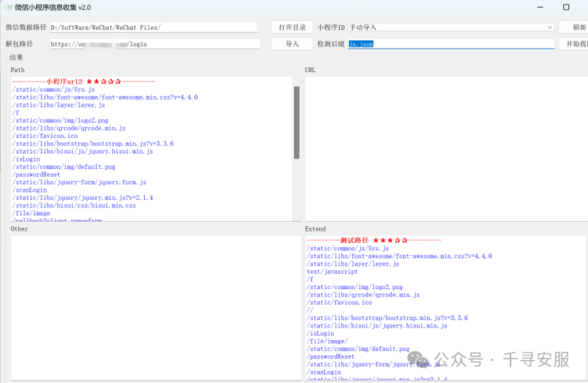Select /passwordReset in Path list

[36, 174]
